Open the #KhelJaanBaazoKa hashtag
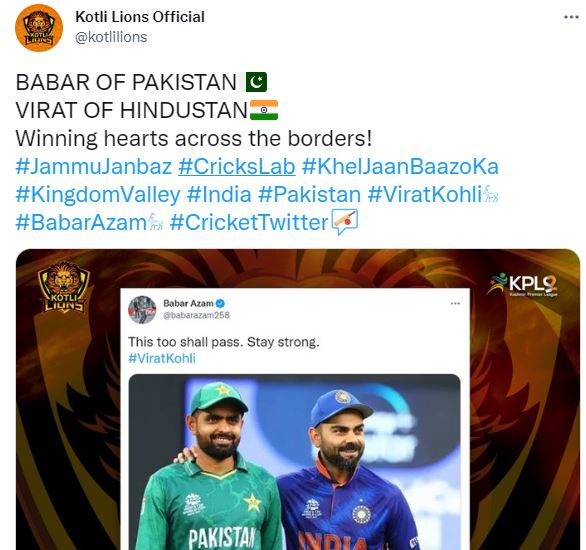 400,166
